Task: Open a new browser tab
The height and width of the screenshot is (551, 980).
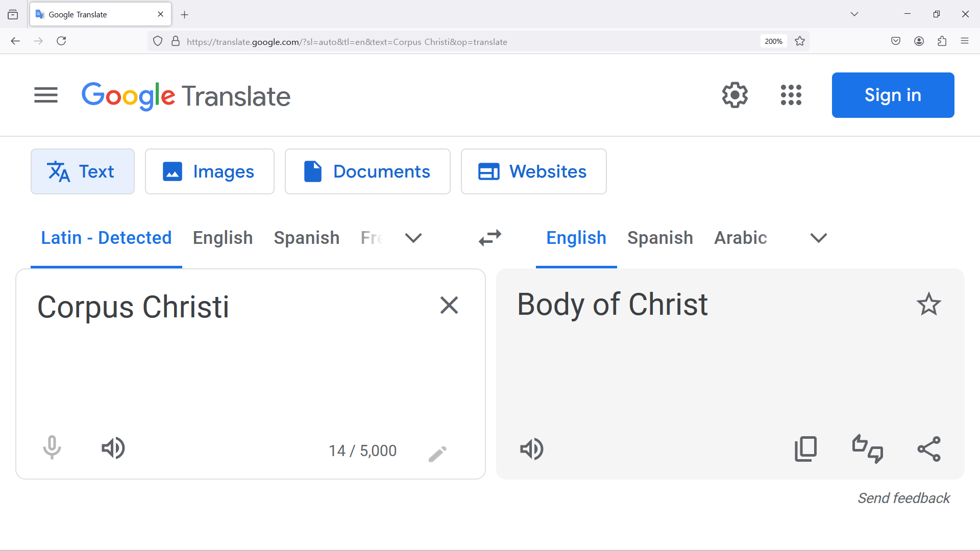Action: click(x=185, y=15)
